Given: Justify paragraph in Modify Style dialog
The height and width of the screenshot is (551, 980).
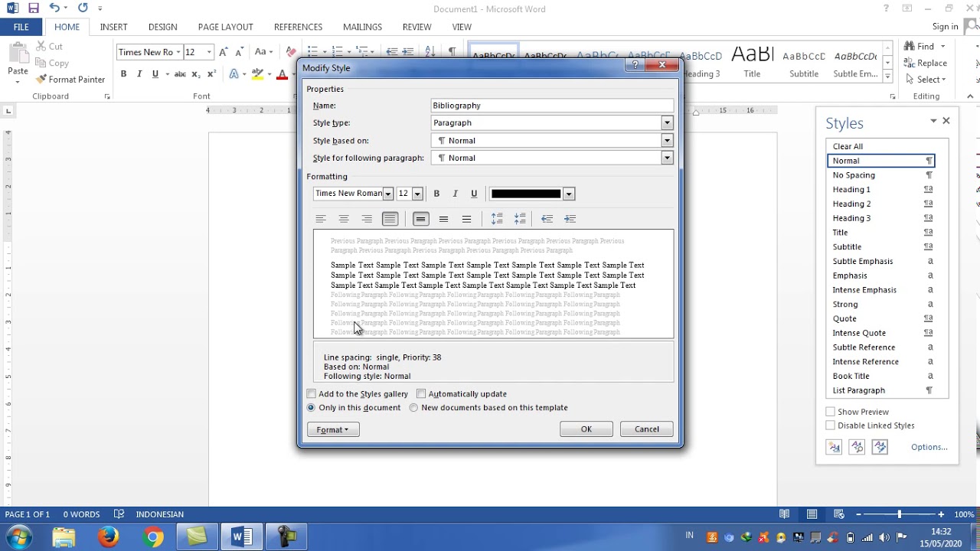Looking at the screenshot, I should 390,219.
